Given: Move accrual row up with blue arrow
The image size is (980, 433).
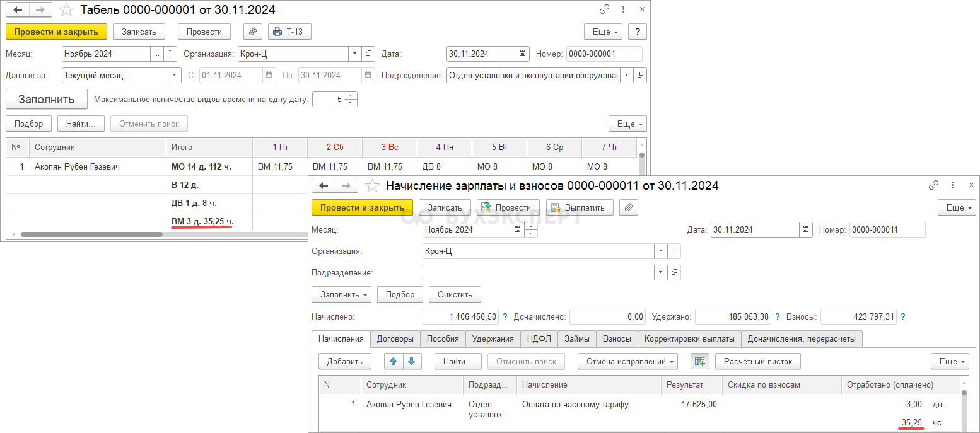Looking at the screenshot, I should point(394,362).
